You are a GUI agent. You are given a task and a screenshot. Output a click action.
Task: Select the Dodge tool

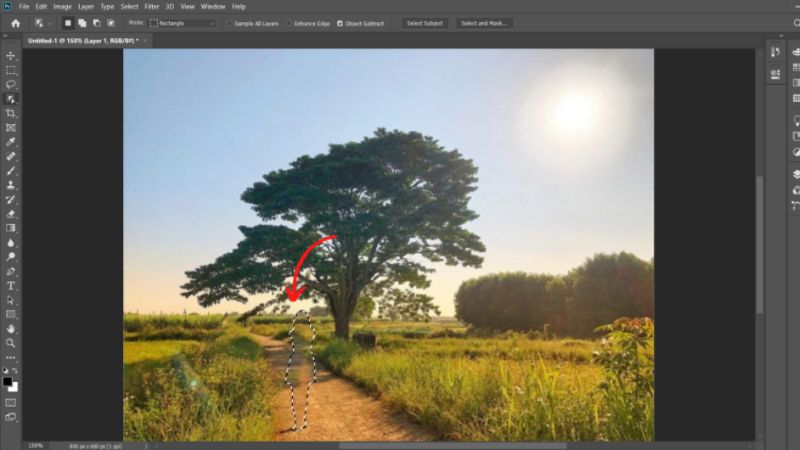(x=11, y=257)
